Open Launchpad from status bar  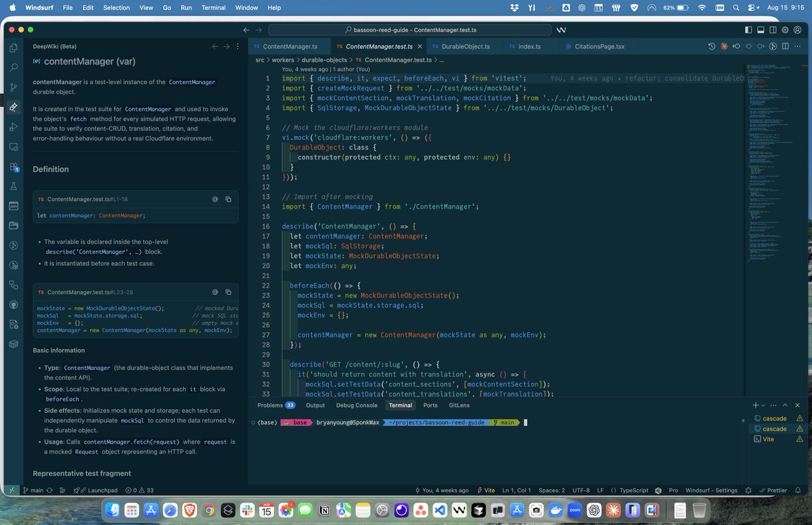click(95, 490)
